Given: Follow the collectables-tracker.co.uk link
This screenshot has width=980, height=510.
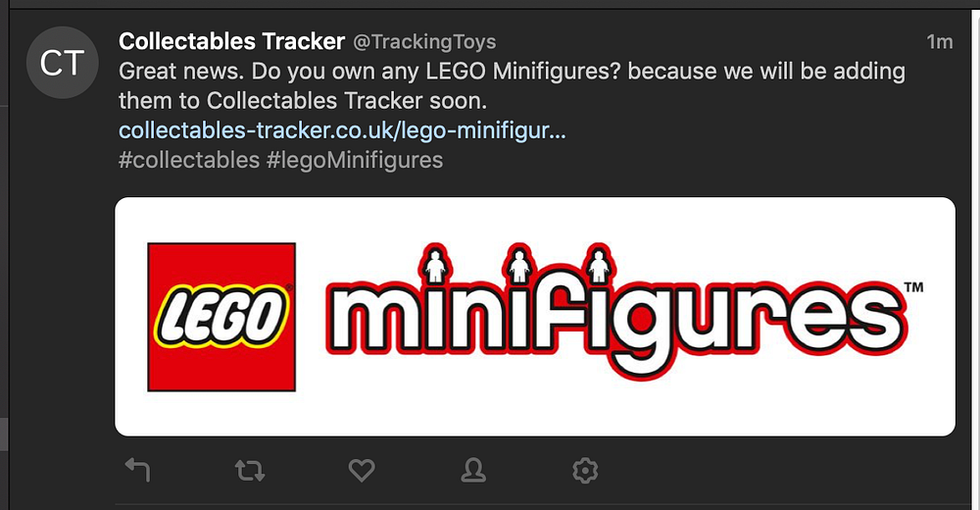Looking at the screenshot, I should click(341, 130).
